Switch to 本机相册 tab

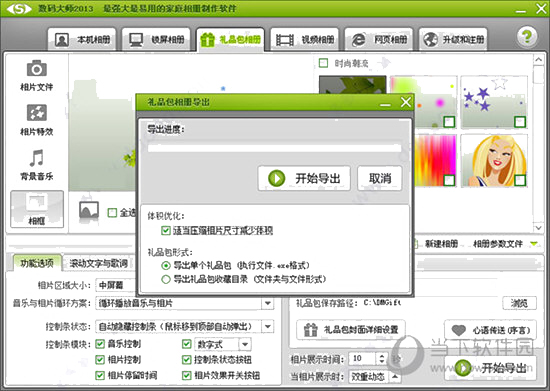(82, 40)
